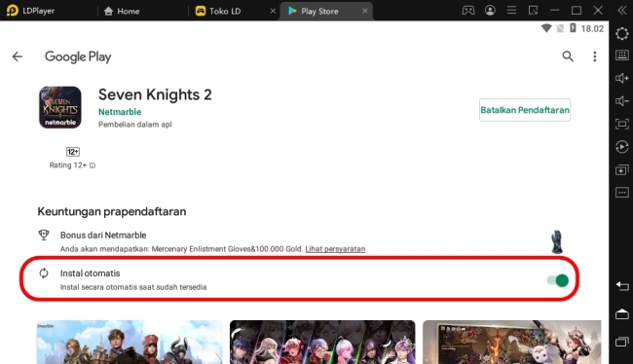
Task: Toggle fullscreen mode in sidebar
Action: 621,124
